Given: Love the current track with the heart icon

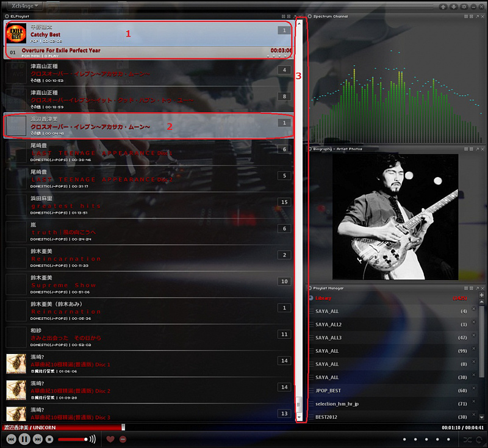Looking at the screenshot, I should pos(110,439).
